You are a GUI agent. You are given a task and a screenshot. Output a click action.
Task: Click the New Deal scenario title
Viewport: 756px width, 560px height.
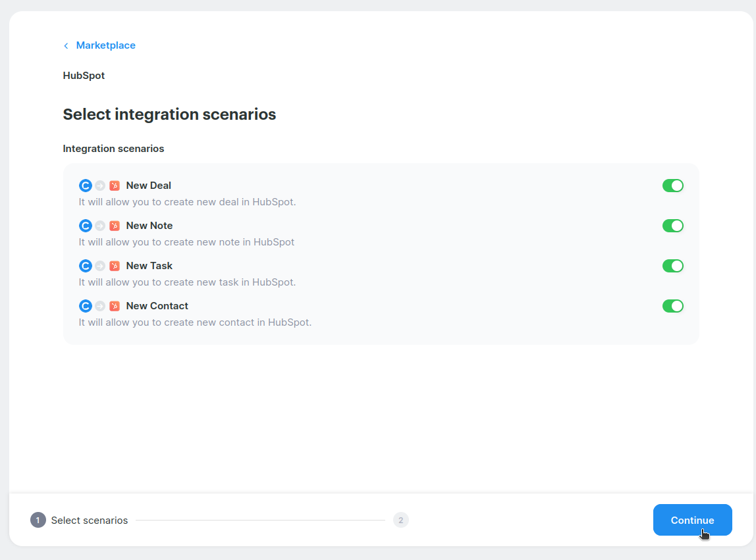148,186
